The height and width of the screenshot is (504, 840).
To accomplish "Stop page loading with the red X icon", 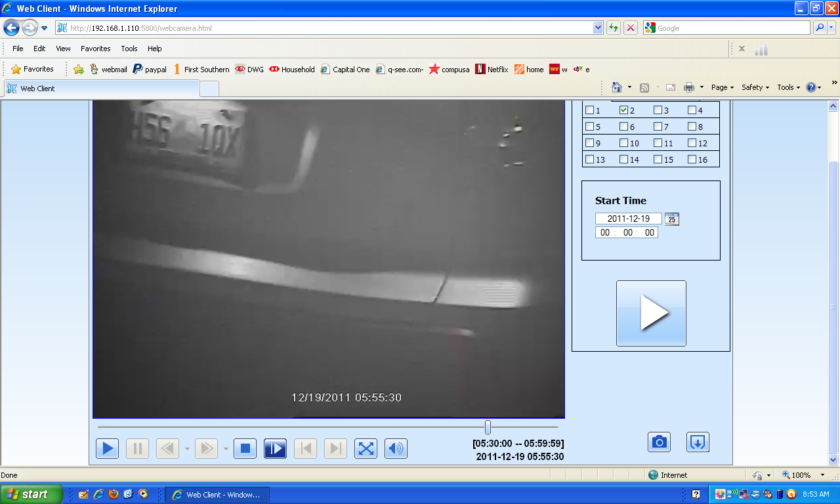I will point(631,28).
